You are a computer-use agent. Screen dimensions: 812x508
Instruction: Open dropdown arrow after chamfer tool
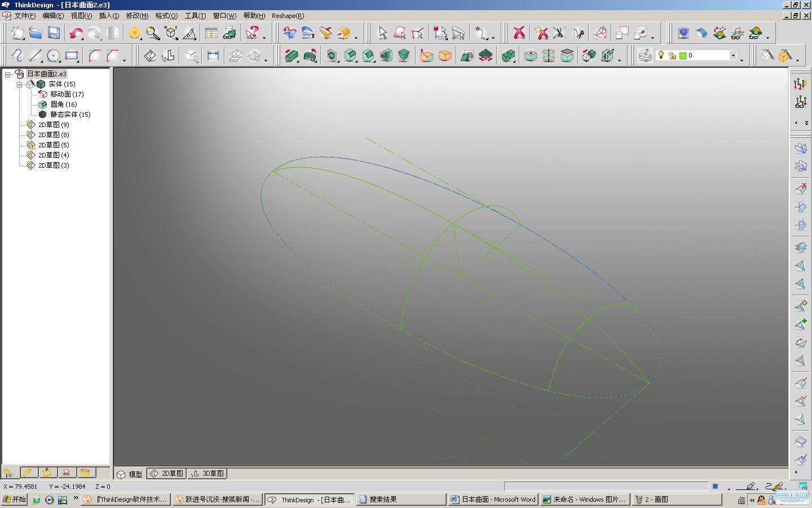pos(124,59)
